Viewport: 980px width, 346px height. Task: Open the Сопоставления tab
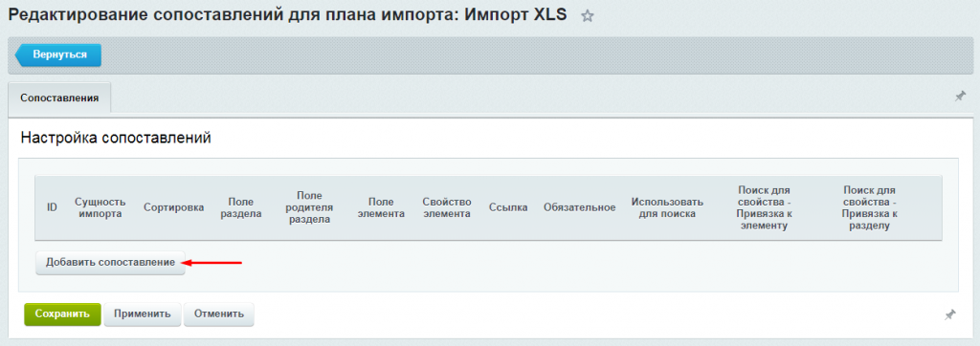click(59, 98)
